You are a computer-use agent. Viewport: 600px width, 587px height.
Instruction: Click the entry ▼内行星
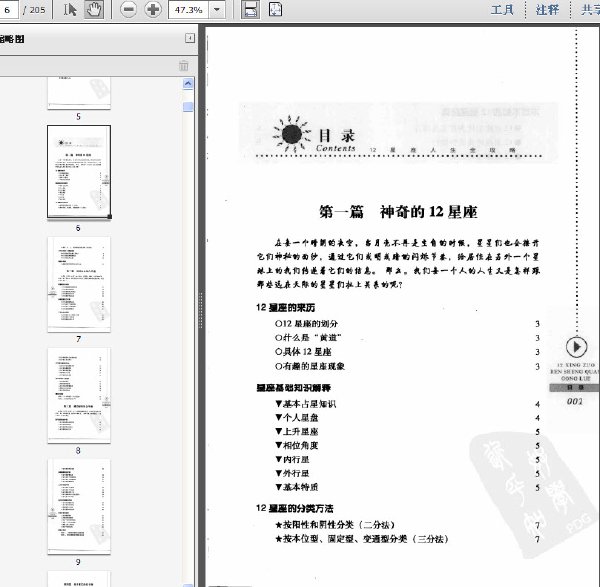click(292, 459)
